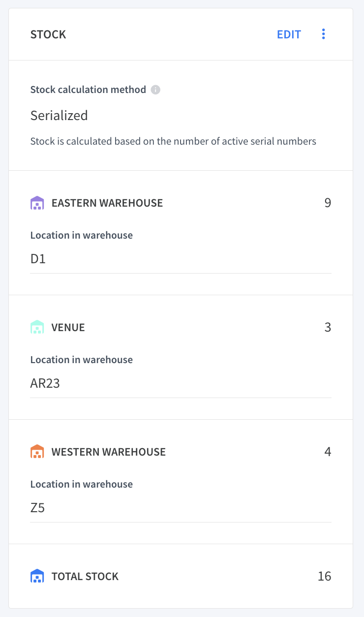Select the Venue location field AR23

click(181, 383)
